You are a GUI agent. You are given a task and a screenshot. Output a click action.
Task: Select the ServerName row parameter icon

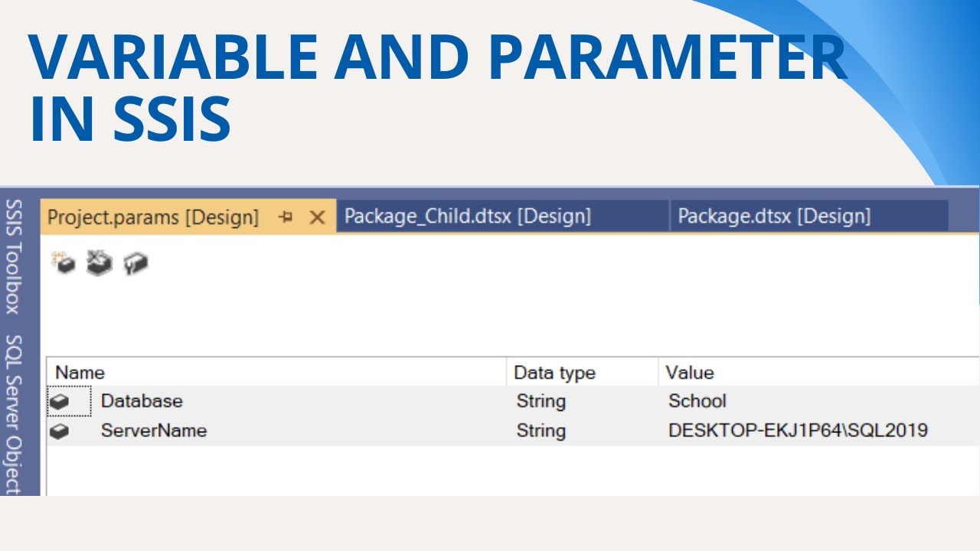point(59,431)
